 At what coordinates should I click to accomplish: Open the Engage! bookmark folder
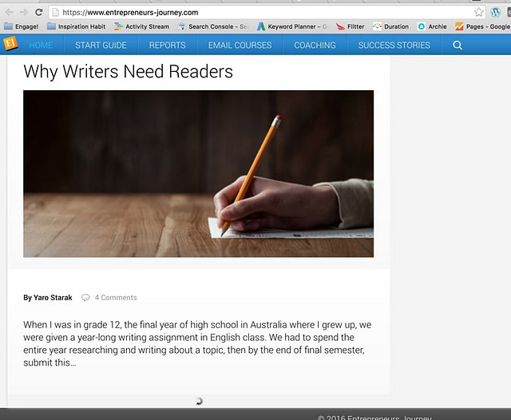[22, 26]
